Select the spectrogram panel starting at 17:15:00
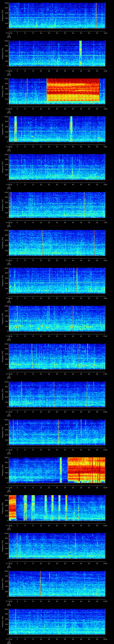 pos(57,546)
